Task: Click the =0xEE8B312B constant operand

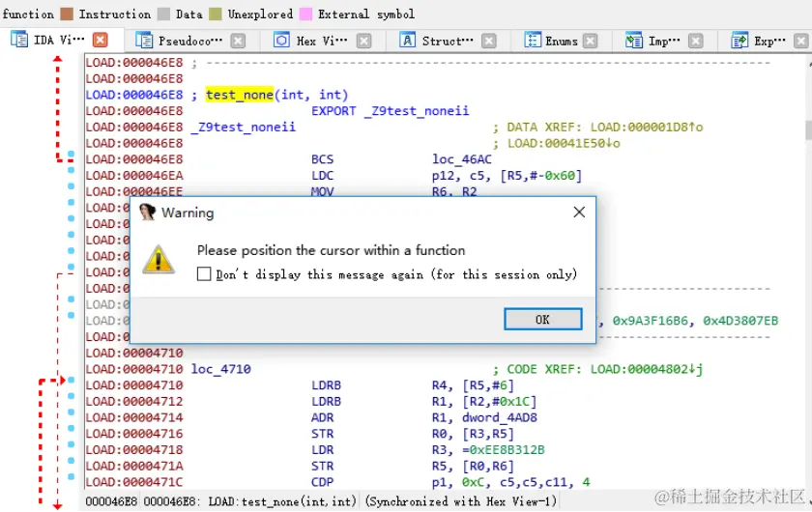Action: pyautogui.click(x=504, y=450)
